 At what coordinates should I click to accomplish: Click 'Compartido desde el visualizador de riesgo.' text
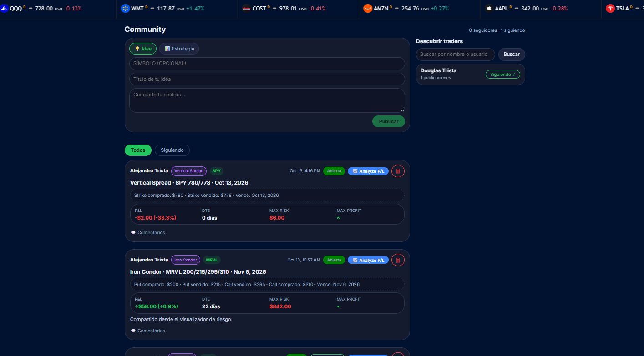pos(181,319)
